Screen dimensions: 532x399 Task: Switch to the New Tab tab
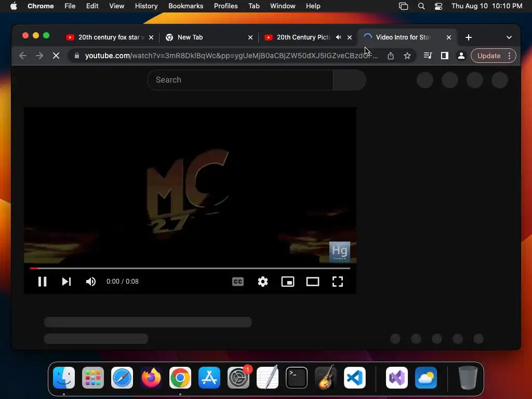(x=204, y=37)
